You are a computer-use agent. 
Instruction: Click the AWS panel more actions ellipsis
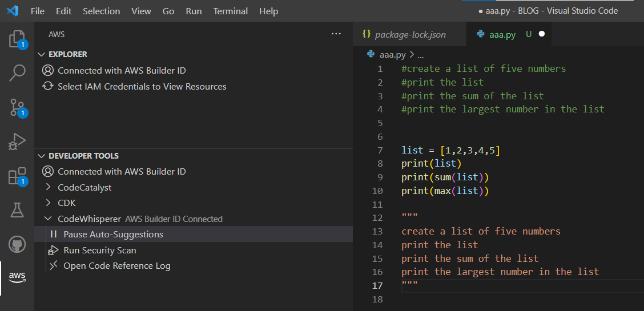coord(336,34)
